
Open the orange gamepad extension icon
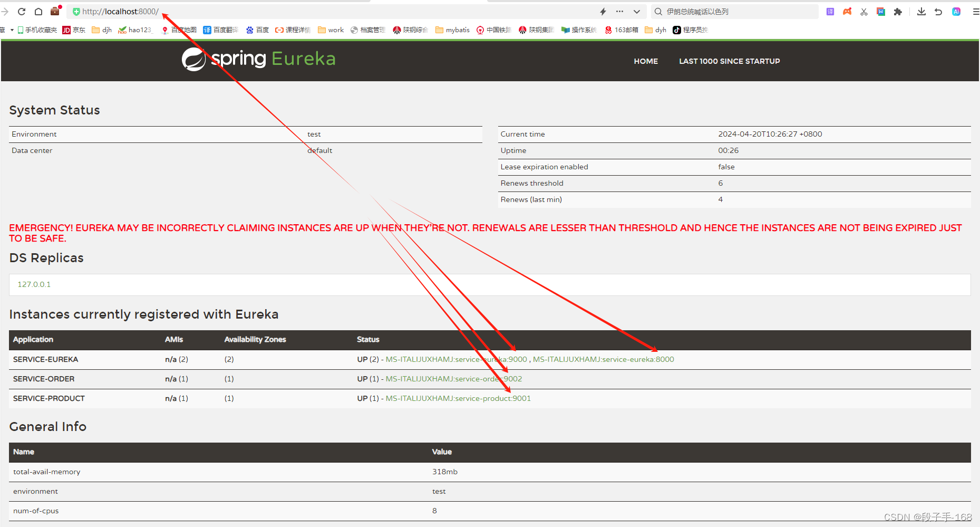click(x=847, y=12)
